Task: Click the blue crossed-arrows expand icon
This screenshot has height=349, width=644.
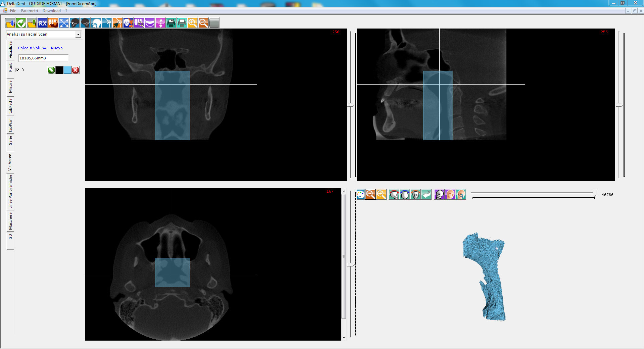Action: [x=64, y=23]
